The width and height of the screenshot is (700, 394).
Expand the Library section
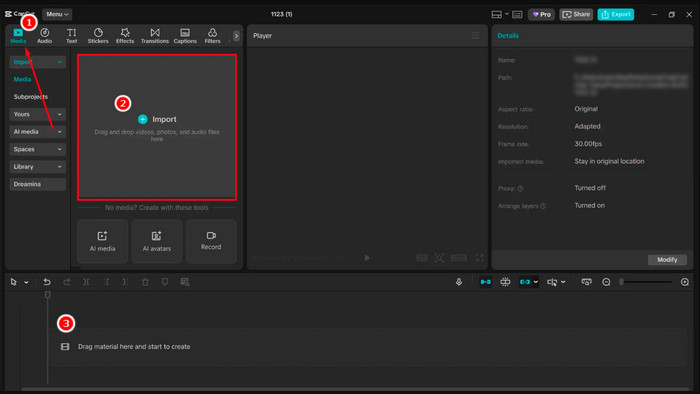(x=38, y=166)
